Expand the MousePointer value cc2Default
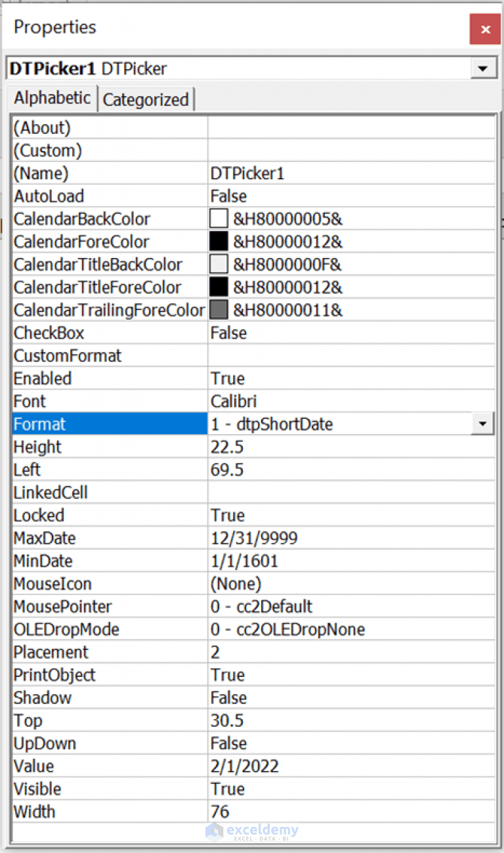The height and width of the screenshot is (853, 504). pos(276,606)
